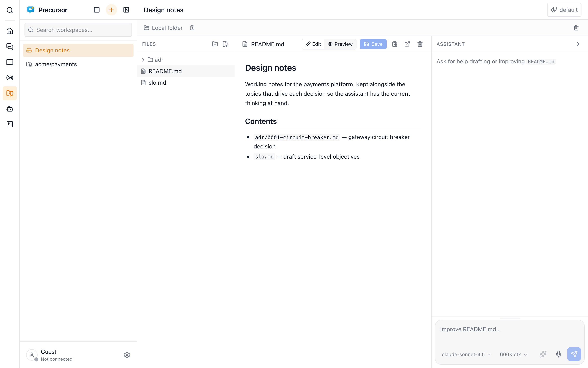Click the slo.md code text in Contents
Viewport: 588px width, 368px height.
pos(264,157)
